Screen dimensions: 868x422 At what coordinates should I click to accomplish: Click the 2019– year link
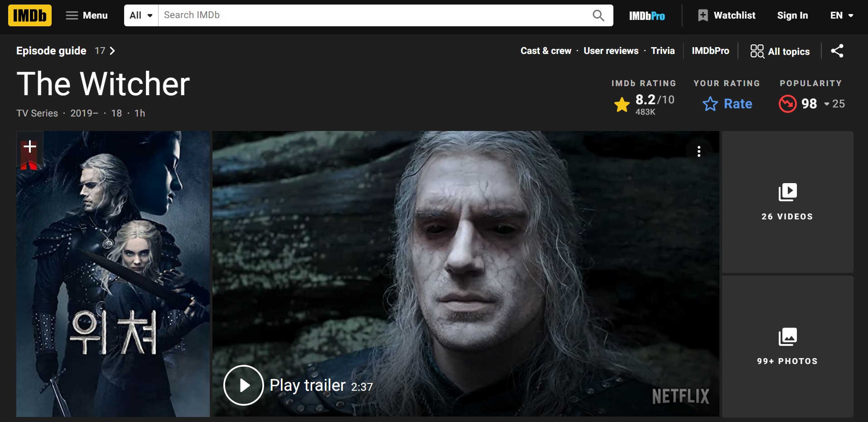[84, 113]
